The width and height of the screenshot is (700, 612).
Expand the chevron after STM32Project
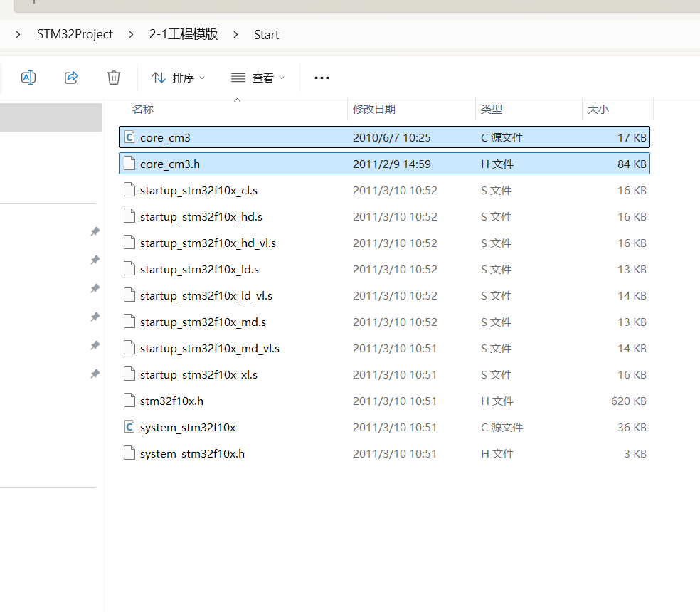click(131, 34)
